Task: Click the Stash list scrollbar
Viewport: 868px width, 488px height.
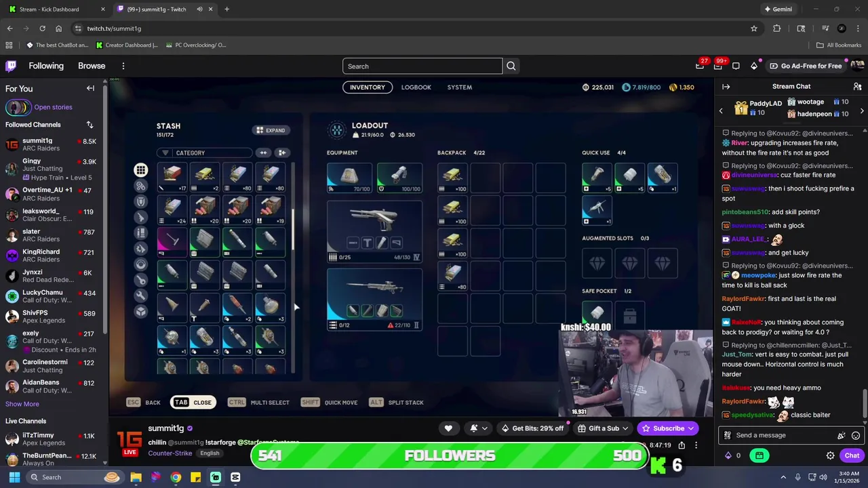Action: [x=293, y=230]
